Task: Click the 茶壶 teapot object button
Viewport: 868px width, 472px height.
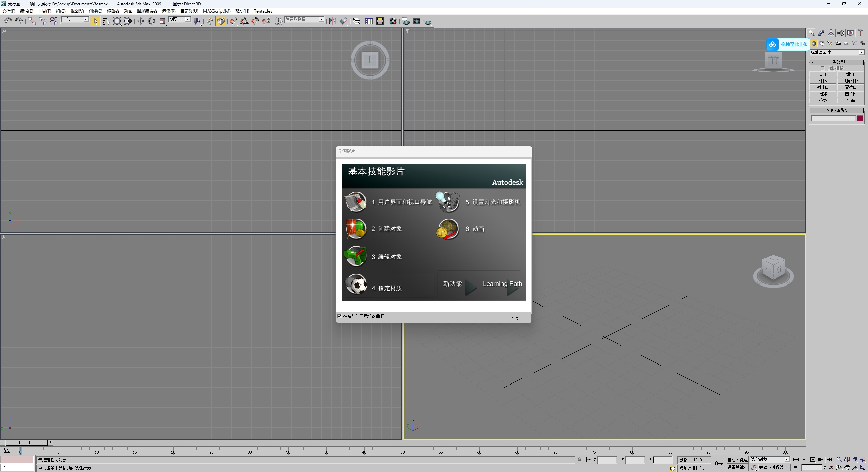Action: point(823,101)
